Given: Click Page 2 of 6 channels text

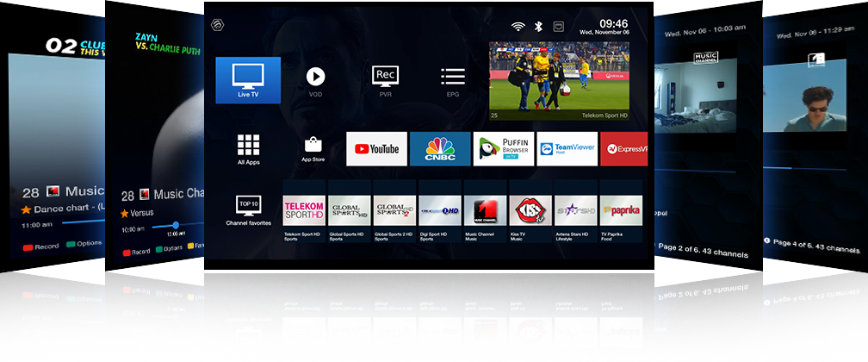Looking at the screenshot, I should [703, 251].
